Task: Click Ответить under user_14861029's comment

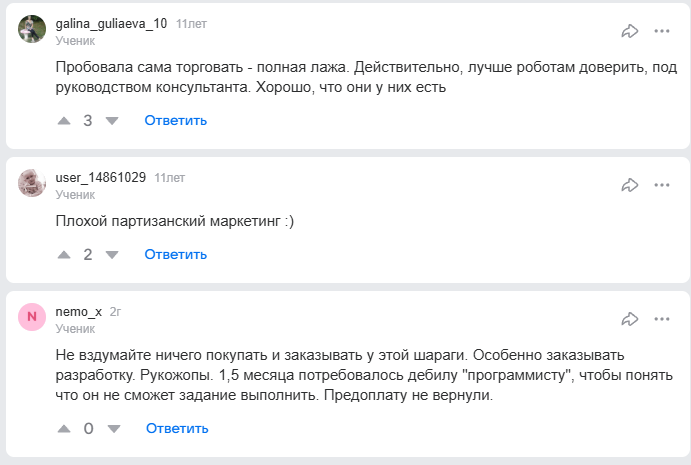Action: point(176,254)
